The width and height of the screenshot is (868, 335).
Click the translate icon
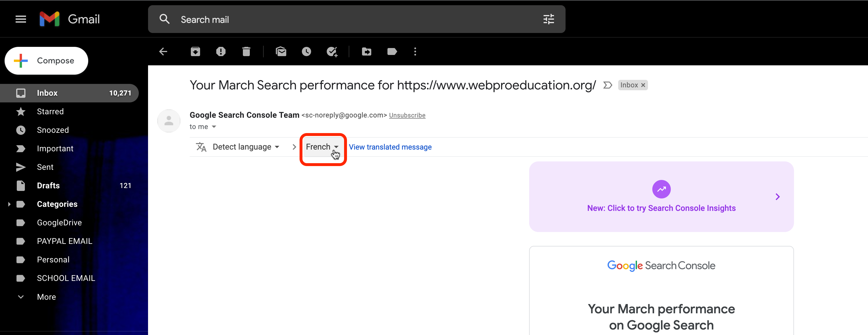click(201, 147)
